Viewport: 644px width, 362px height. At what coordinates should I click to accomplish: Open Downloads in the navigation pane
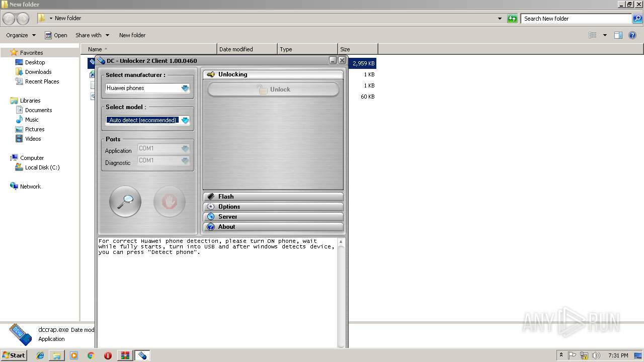tap(38, 72)
